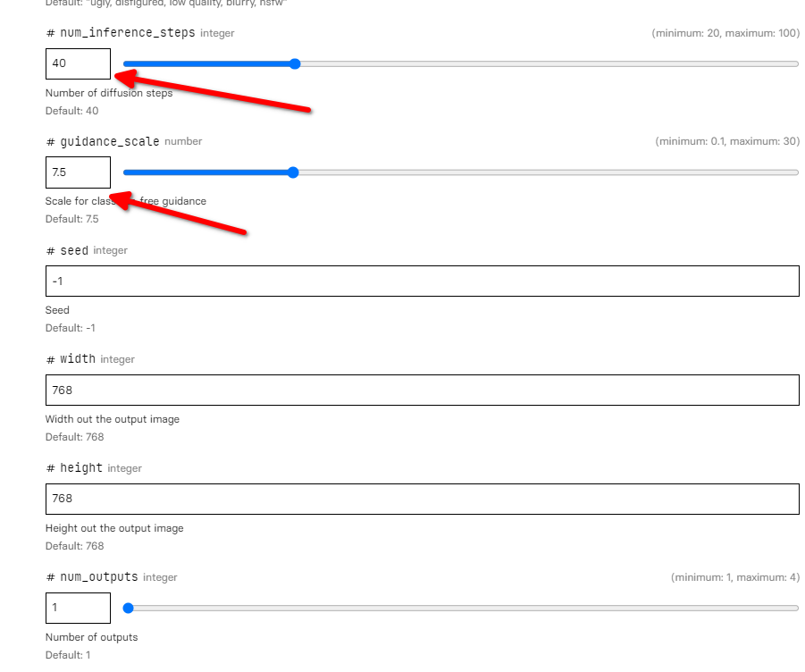
Task: Click the seed input containing -1
Action: 422,281
